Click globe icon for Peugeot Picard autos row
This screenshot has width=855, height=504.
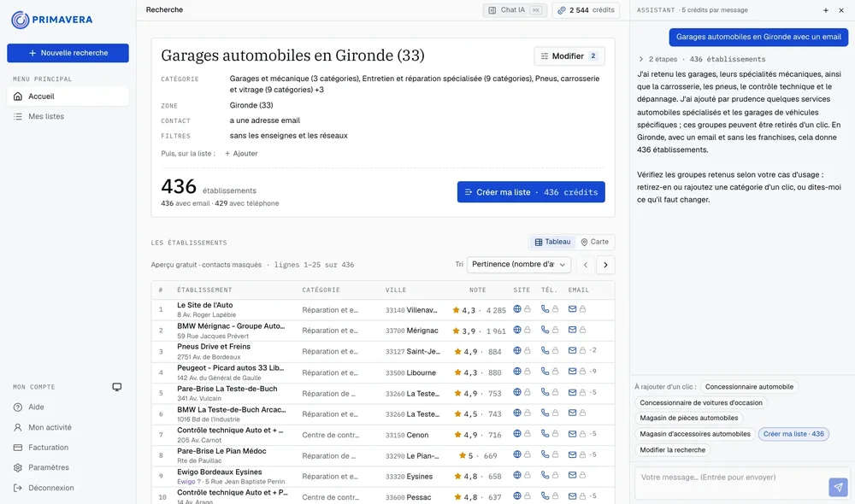[517, 371]
